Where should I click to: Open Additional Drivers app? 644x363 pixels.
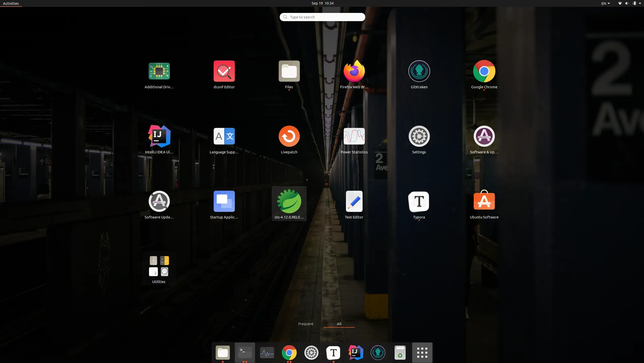click(159, 71)
